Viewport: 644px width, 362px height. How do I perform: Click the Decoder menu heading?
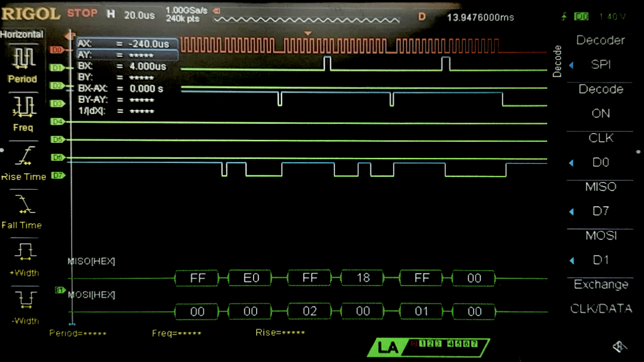pyautogui.click(x=600, y=40)
